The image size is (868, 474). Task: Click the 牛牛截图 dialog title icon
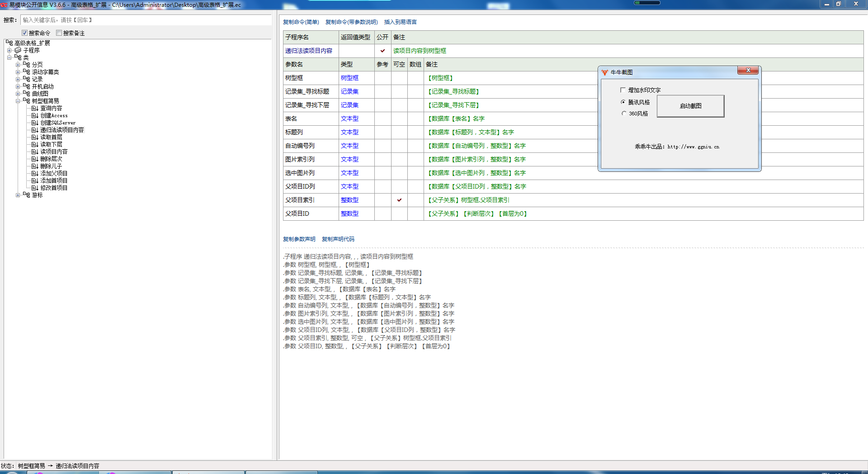coord(605,72)
